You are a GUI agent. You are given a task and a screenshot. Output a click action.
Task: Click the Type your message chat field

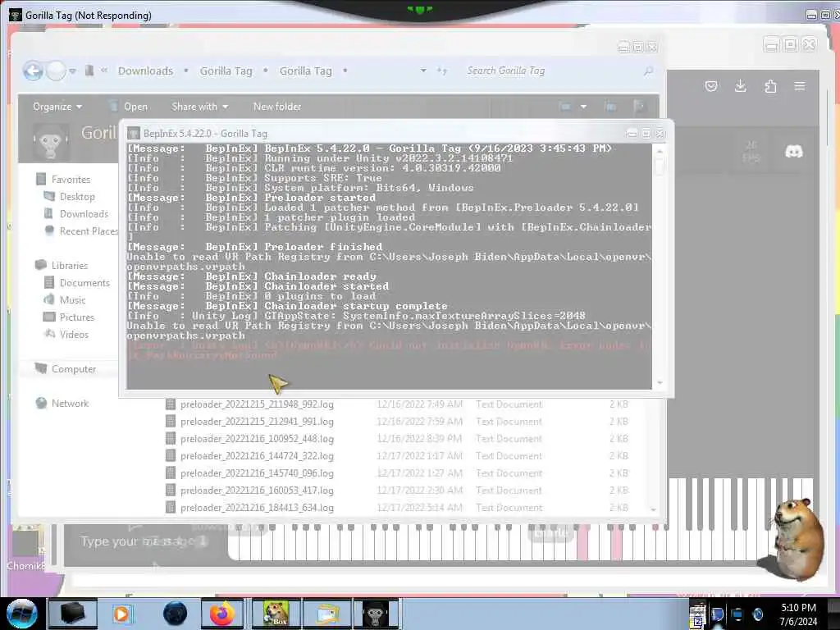pyautogui.click(x=144, y=541)
